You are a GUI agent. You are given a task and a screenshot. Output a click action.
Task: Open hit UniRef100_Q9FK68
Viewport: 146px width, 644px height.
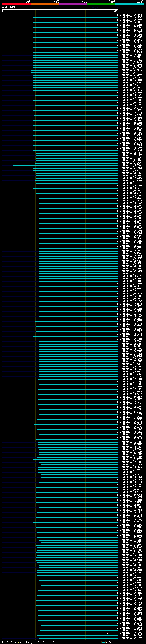click(131, 37)
